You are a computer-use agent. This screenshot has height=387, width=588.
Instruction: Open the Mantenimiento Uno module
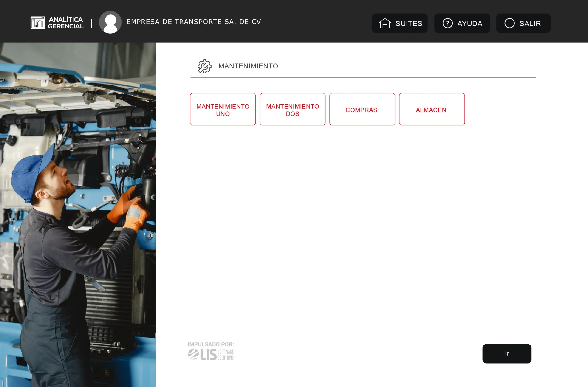[223, 109]
